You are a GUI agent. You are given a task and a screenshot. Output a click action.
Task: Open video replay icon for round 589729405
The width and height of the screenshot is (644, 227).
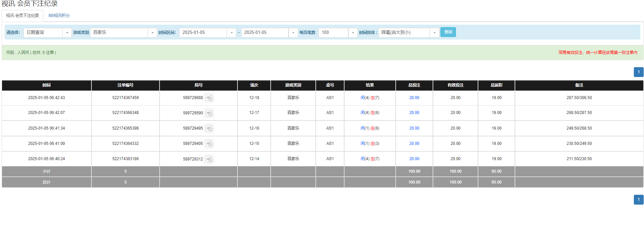click(209, 144)
